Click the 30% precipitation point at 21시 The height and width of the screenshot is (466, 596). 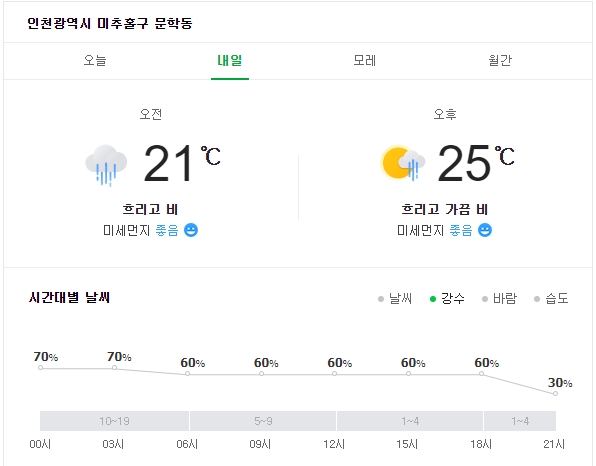point(556,393)
